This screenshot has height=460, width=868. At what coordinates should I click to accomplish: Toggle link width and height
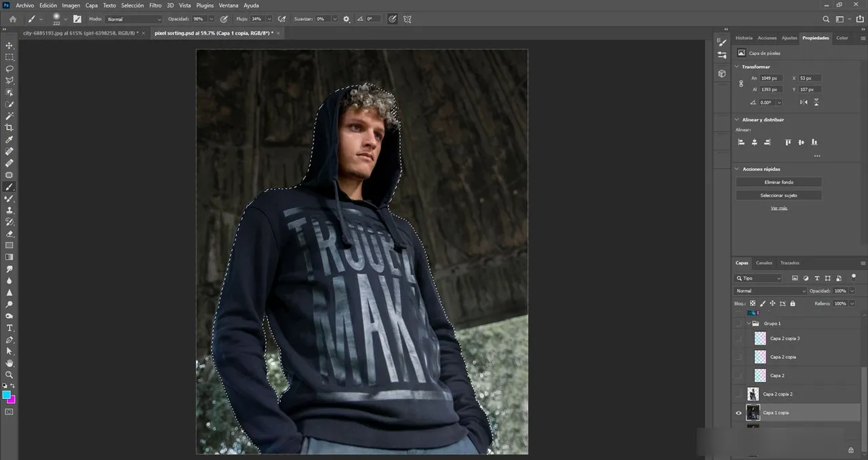pos(741,84)
